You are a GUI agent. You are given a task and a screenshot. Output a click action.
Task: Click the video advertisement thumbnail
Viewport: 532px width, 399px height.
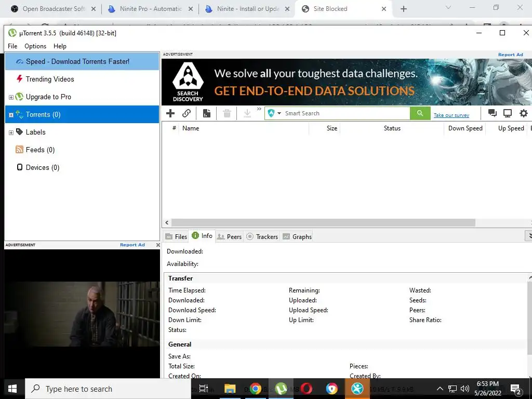[x=82, y=314]
